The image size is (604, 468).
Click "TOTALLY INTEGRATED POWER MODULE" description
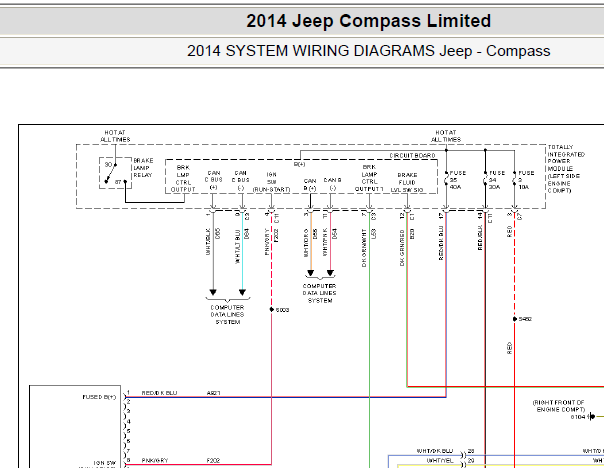point(566,169)
